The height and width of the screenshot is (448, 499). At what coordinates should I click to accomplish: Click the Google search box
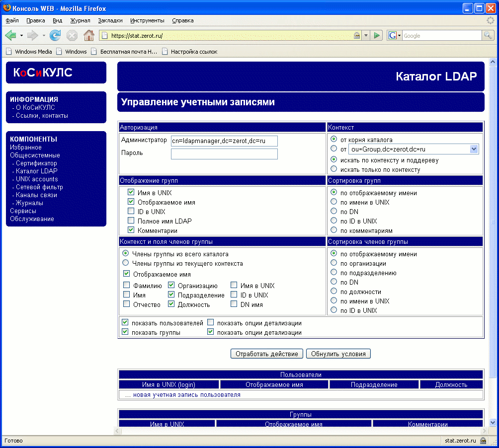[442, 36]
